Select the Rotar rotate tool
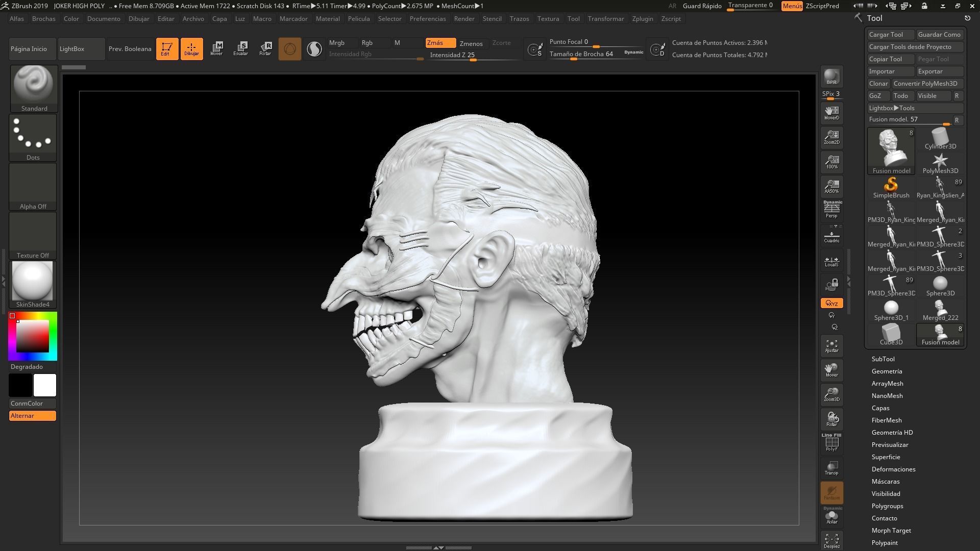980x551 pixels. [265, 49]
